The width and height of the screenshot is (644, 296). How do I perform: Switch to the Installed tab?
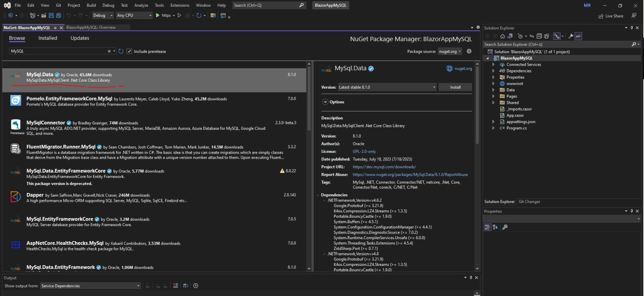(x=47, y=38)
